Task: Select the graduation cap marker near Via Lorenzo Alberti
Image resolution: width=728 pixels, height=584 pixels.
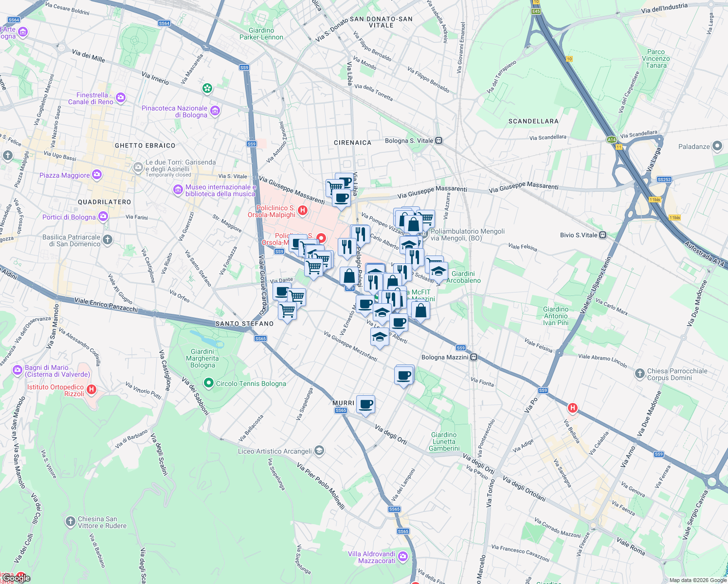Action: point(380,336)
